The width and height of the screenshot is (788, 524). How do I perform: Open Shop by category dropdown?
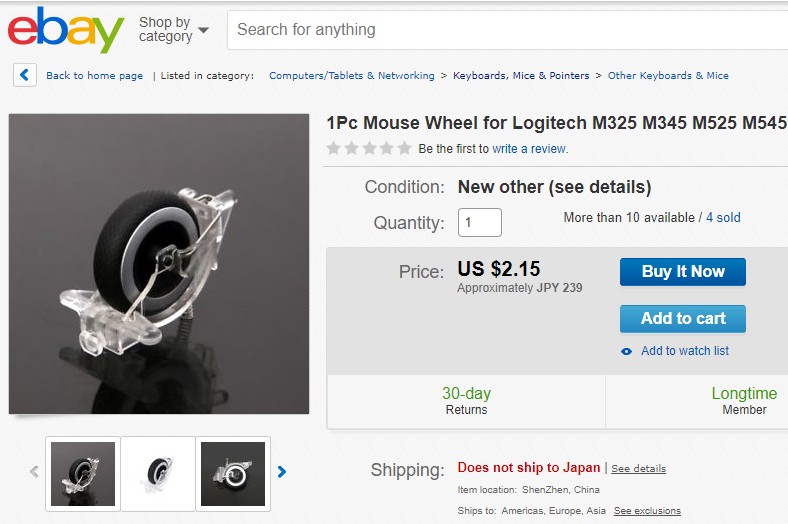pos(174,30)
